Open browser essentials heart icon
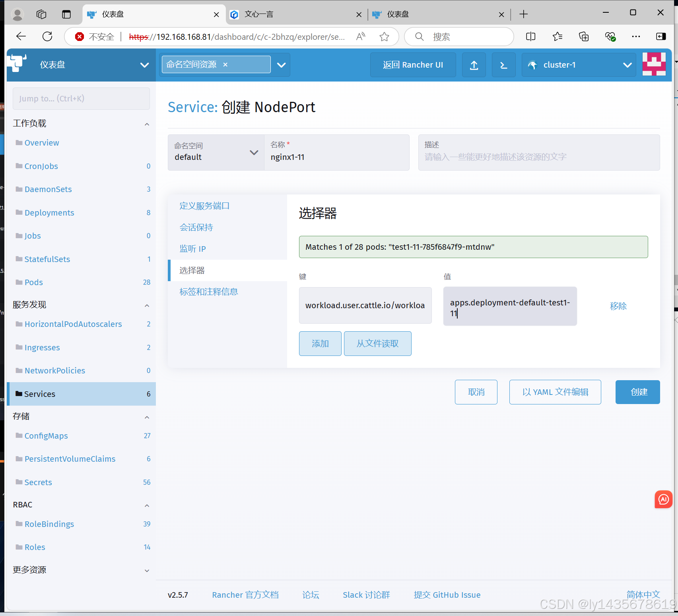678x616 pixels. (x=610, y=37)
